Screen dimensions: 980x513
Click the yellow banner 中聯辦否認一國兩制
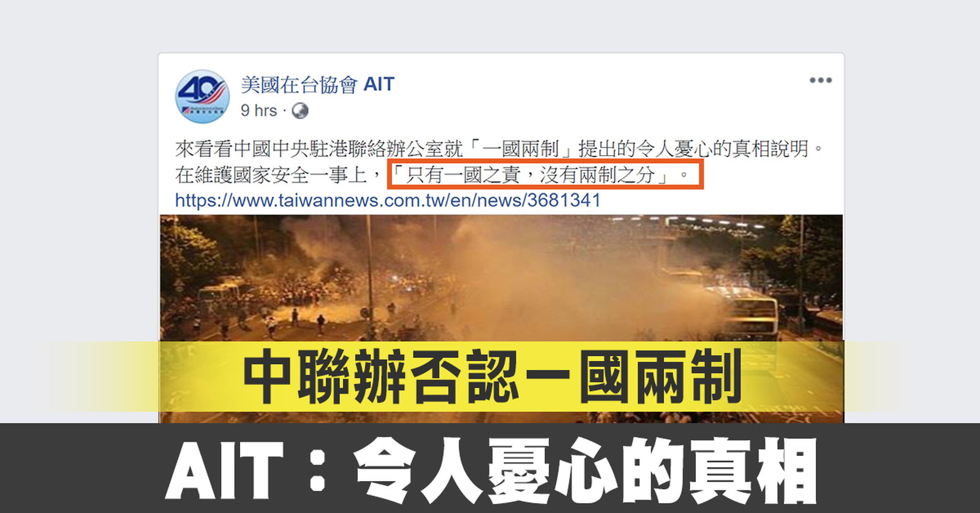tap(492, 377)
